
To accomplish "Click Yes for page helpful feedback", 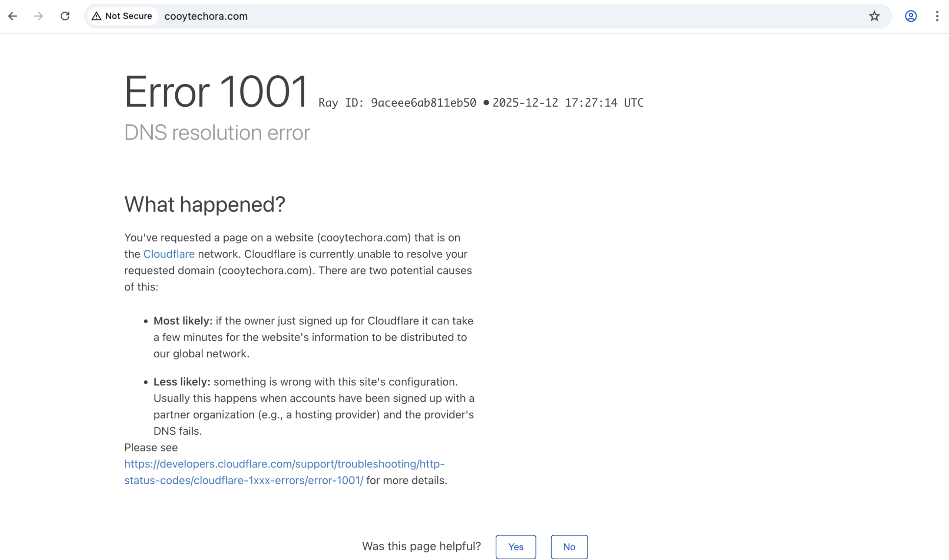I will (x=516, y=546).
